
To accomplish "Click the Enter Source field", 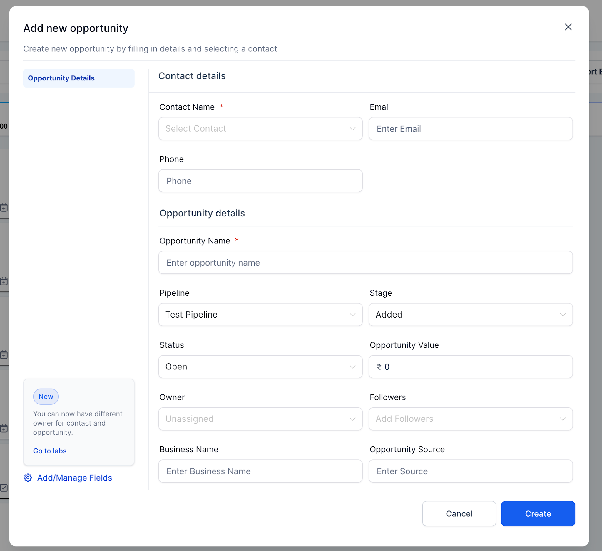I will (470, 471).
